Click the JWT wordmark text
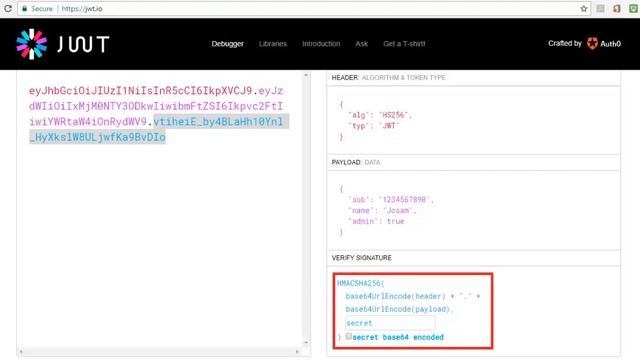The width and height of the screenshot is (640, 360). [83, 44]
